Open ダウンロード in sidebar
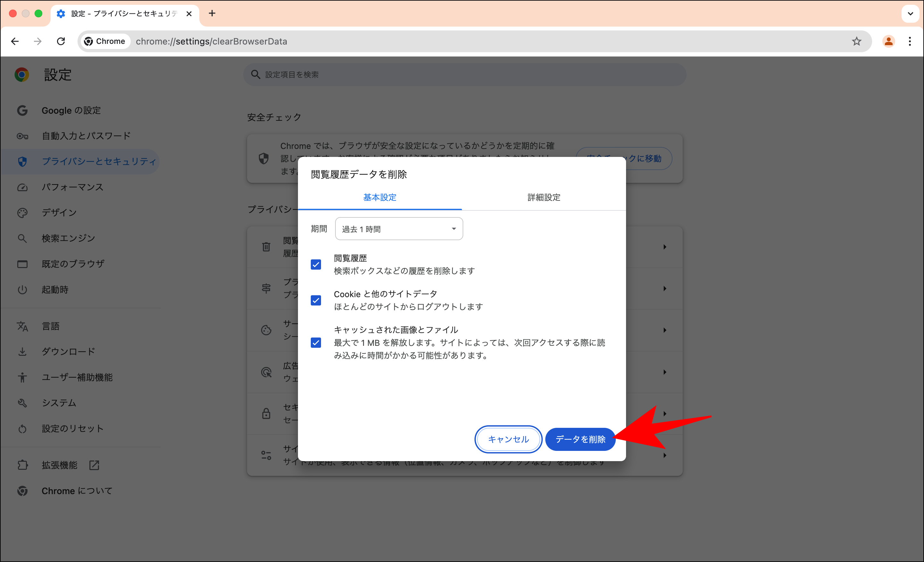 coord(81,352)
